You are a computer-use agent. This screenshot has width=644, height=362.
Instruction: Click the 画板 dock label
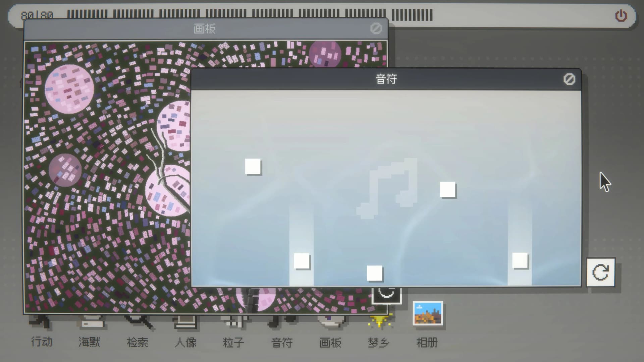coord(330,343)
